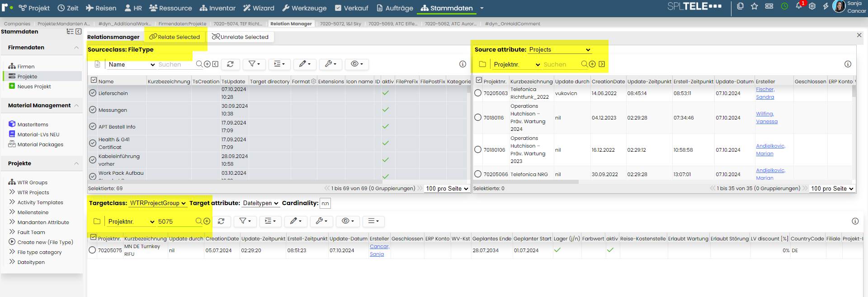This screenshot has width=868, height=297.
Task: Open notifications bell icon
Action: pos(799,6)
